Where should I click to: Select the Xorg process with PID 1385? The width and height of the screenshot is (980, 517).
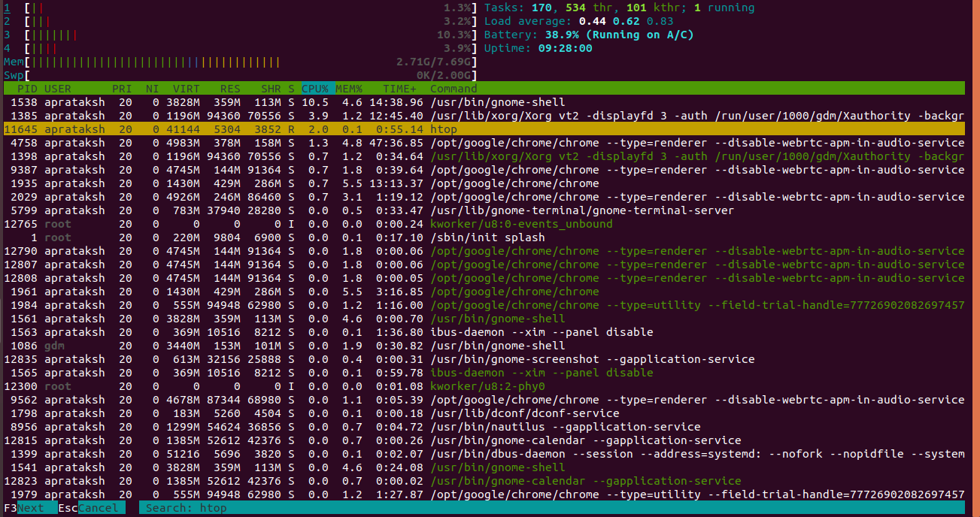pos(301,115)
